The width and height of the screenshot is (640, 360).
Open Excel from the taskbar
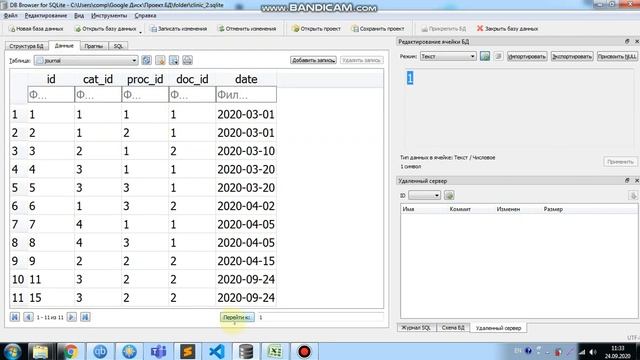[x=275, y=351]
